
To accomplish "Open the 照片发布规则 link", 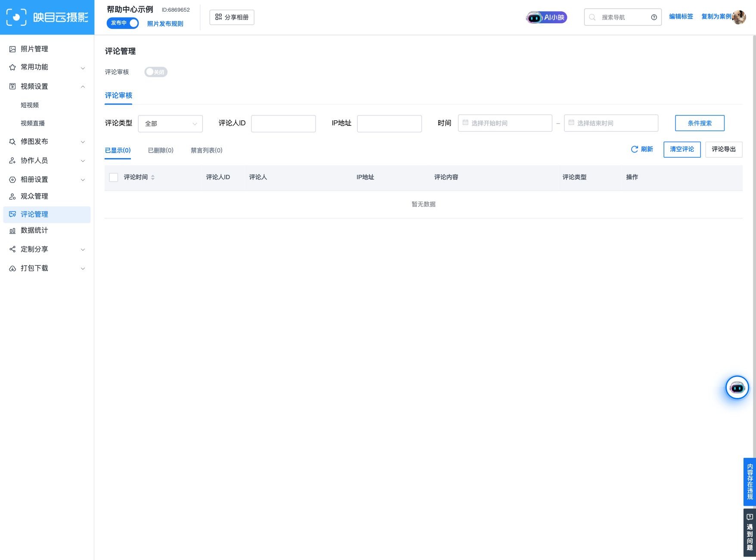I will pos(165,24).
